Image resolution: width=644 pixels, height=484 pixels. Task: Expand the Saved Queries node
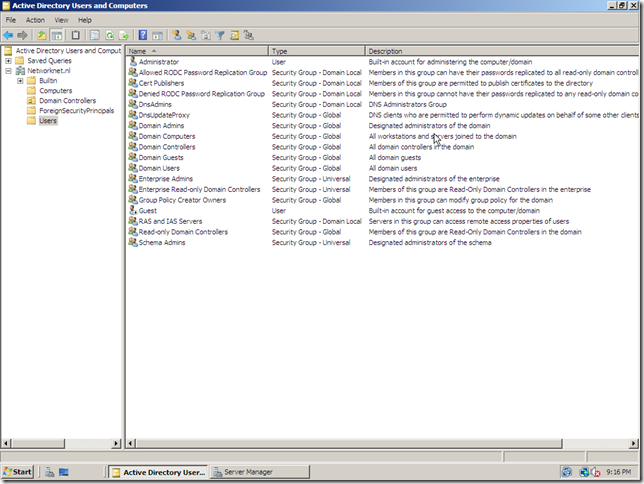(8, 61)
